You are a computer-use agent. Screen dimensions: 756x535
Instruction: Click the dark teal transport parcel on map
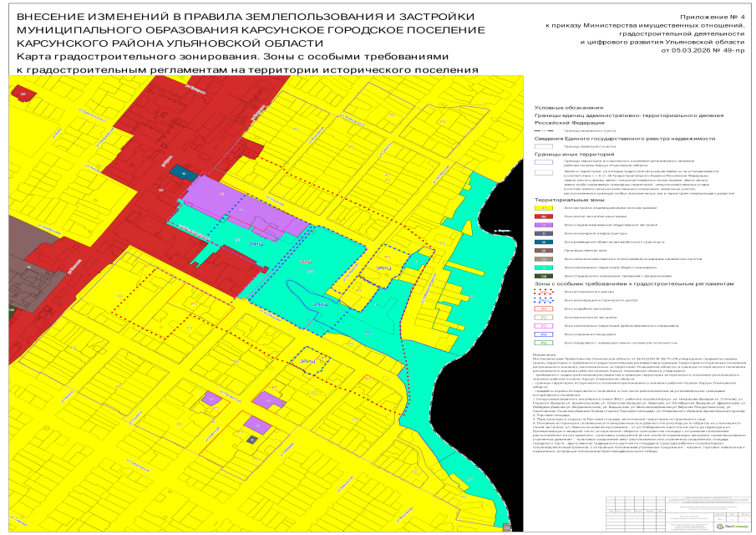tap(179, 171)
